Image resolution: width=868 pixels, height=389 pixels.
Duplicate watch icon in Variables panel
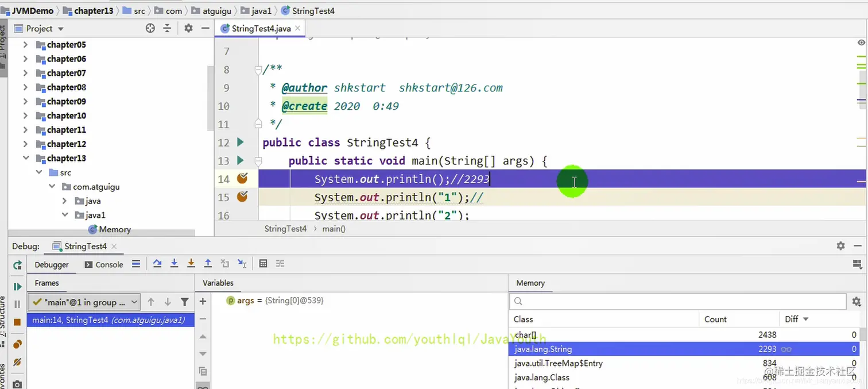[203, 371]
